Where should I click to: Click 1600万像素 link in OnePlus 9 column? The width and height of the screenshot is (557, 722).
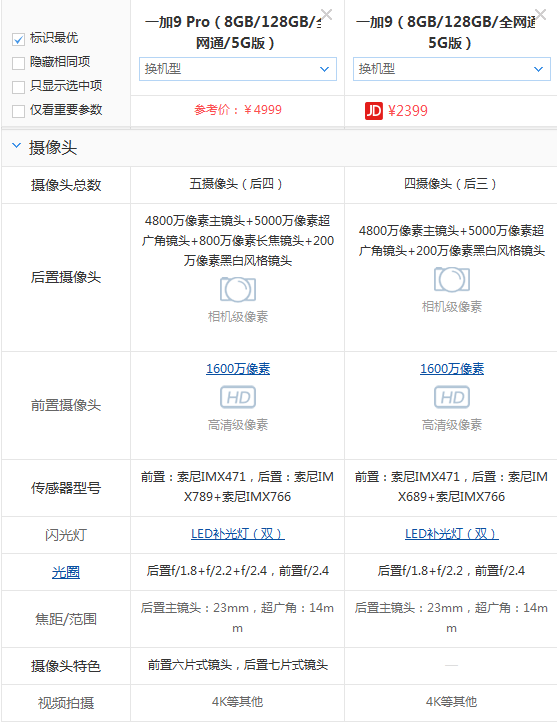[452, 369]
